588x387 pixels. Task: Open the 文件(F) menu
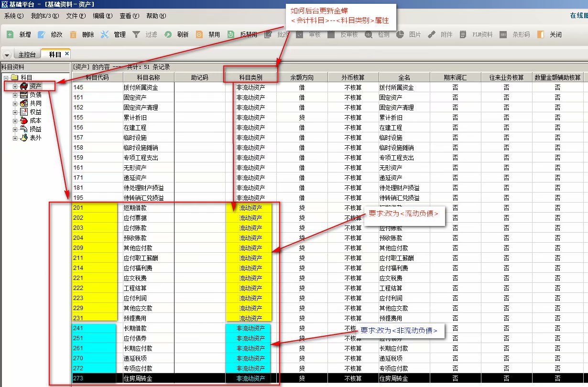[x=76, y=16]
